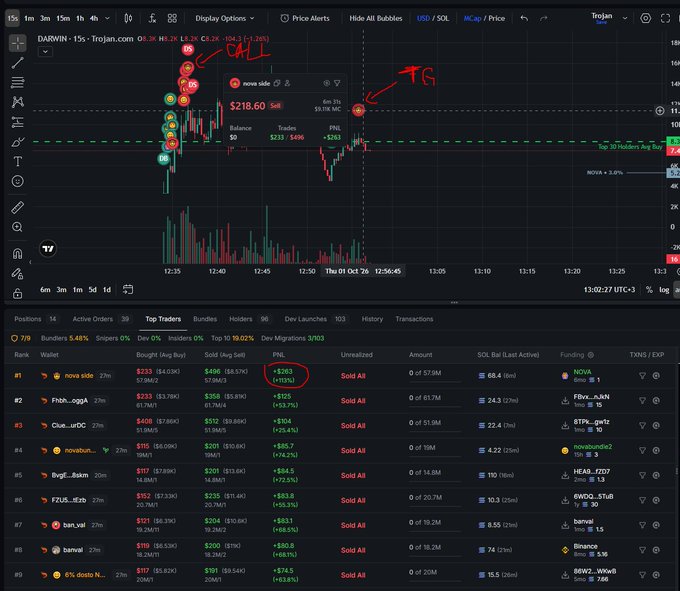The width and height of the screenshot is (680, 591).
Task: Filter by nova side in bubble popup
Action: 337,83
